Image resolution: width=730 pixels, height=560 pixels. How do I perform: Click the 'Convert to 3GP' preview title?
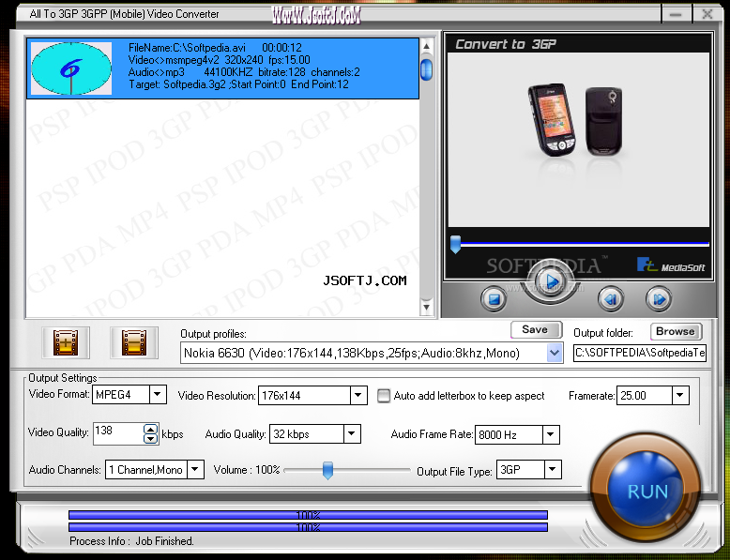(x=506, y=44)
